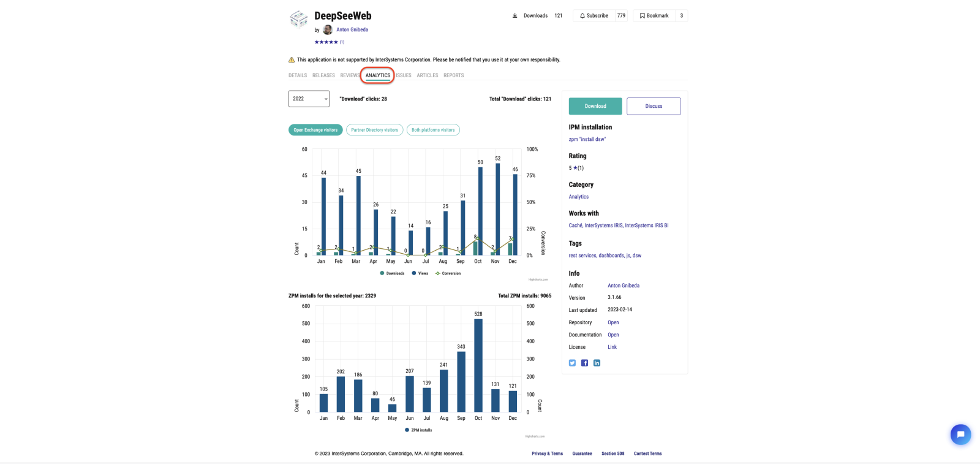Bookmark this application
This screenshot has height=464, width=980.
coord(654,16)
